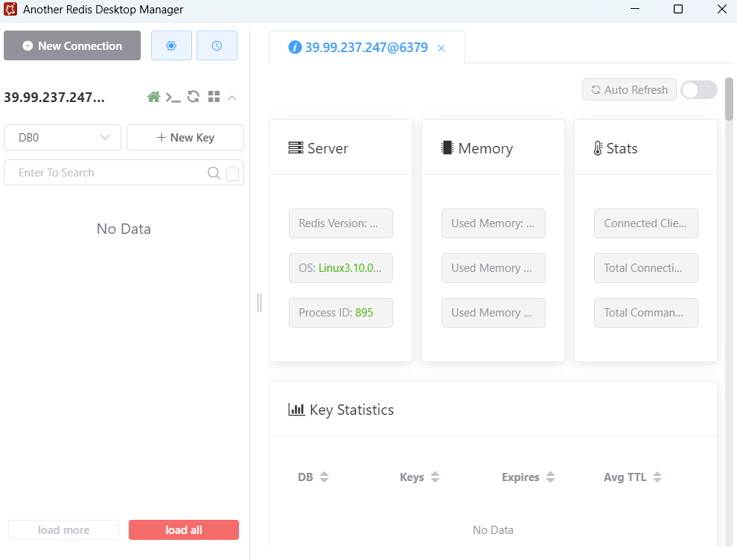Viewport: 737px width, 560px height.
Task: Click the Server card icon
Action: (x=296, y=148)
